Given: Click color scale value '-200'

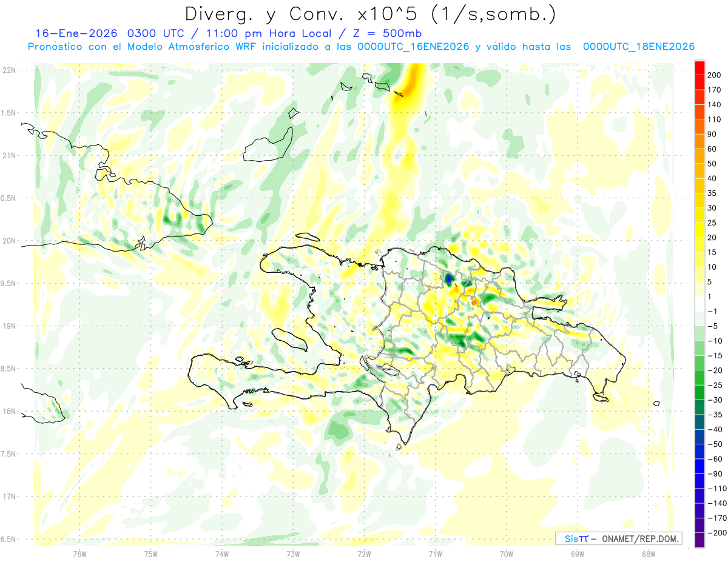Looking at the screenshot, I should coord(718,532).
